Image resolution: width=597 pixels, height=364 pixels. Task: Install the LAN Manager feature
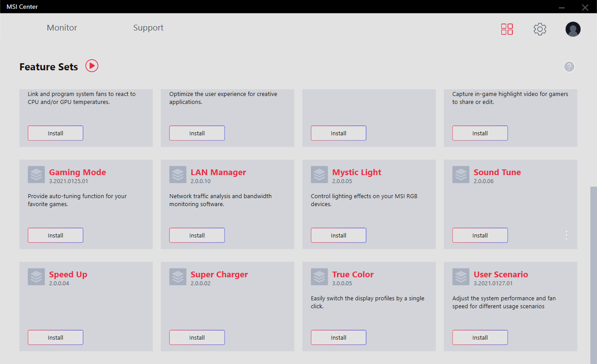pos(197,235)
